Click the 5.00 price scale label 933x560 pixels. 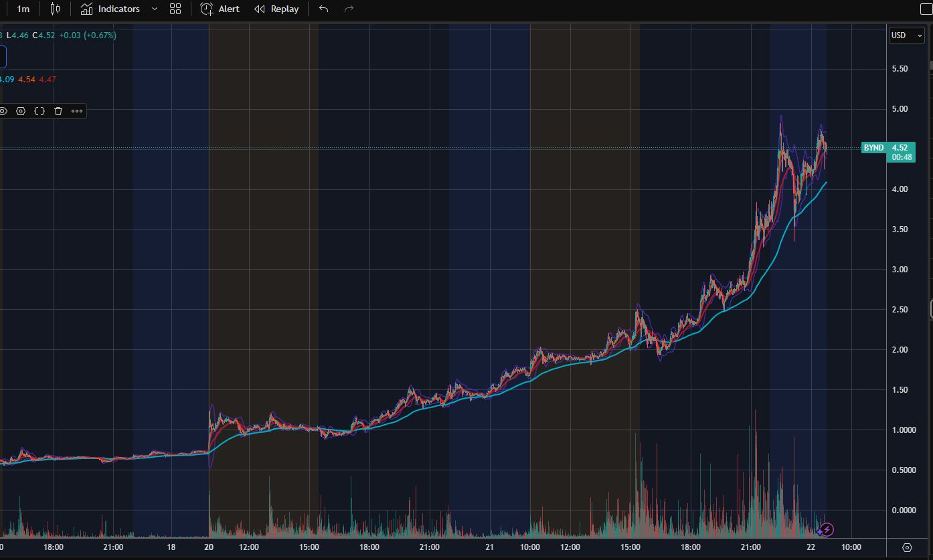[900, 109]
